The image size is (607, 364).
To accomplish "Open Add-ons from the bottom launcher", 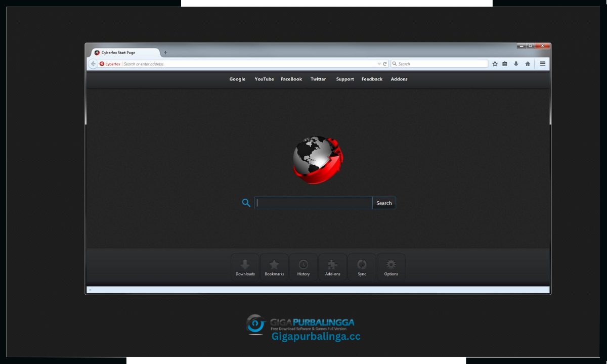I will [333, 267].
